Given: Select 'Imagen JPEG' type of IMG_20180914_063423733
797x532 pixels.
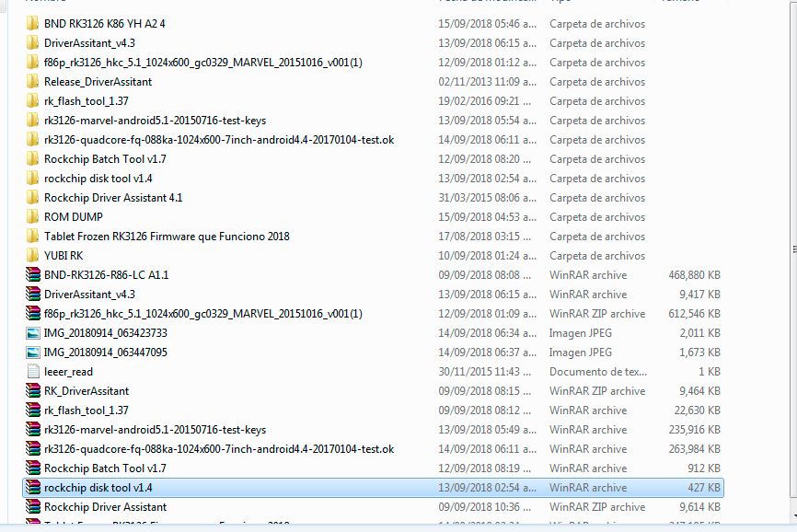Looking at the screenshot, I should coord(581,333).
